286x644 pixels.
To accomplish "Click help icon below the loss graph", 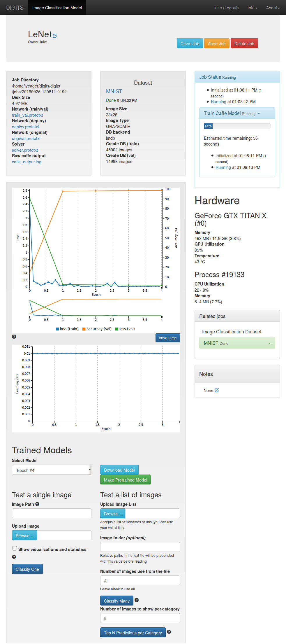I will point(14,337).
